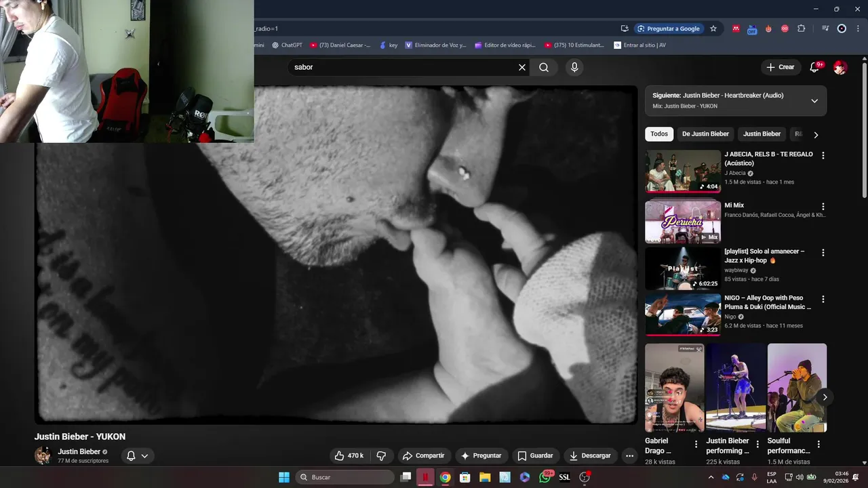Open the NIGO Alley Oop thumbnail
The height and width of the screenshot is (488, 868).
683,314
